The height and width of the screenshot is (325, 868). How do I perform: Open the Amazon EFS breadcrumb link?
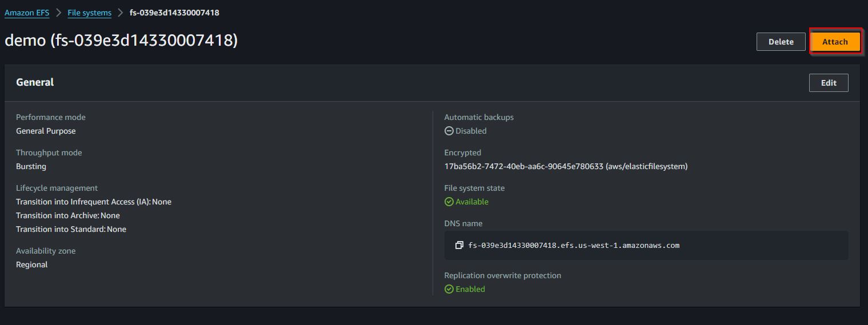tap(27, 13)
